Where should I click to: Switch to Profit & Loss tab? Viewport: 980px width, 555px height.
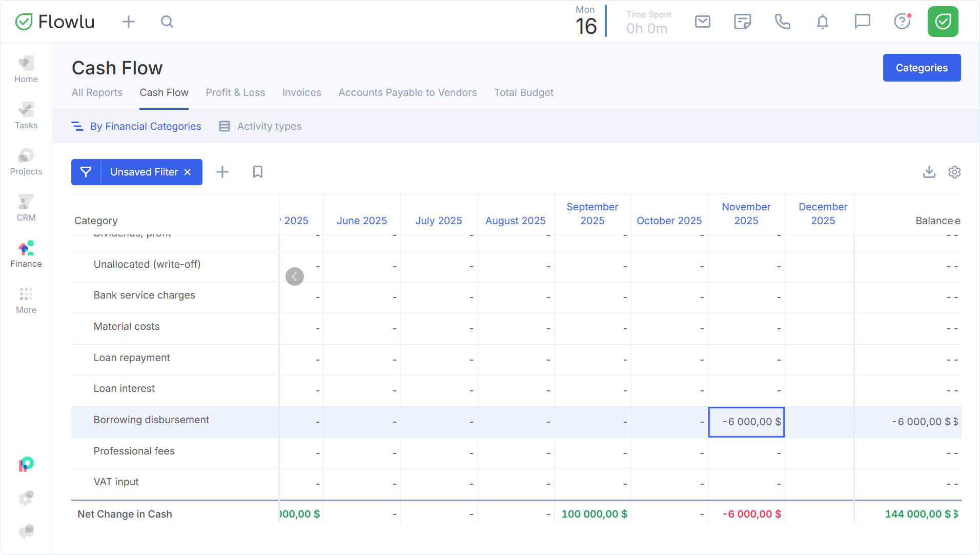pos(235,92)
